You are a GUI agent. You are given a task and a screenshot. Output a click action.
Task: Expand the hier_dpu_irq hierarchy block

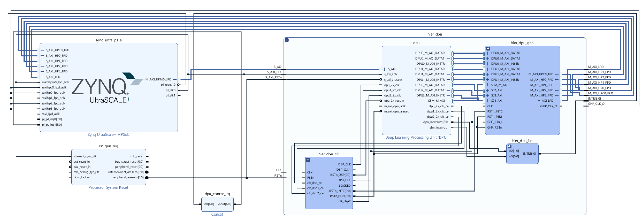coord(509,146)
